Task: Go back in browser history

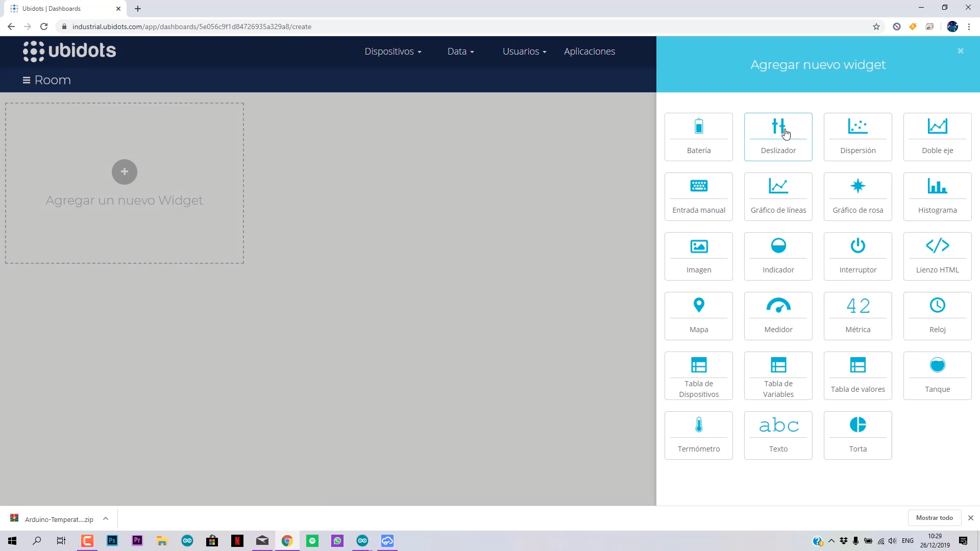Action: tap(11, 27)
